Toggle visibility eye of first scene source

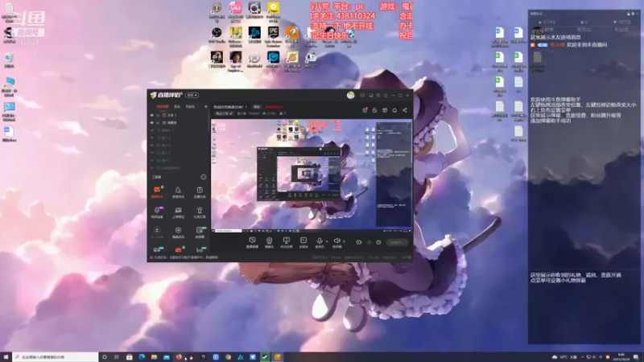tap(152, 115)
